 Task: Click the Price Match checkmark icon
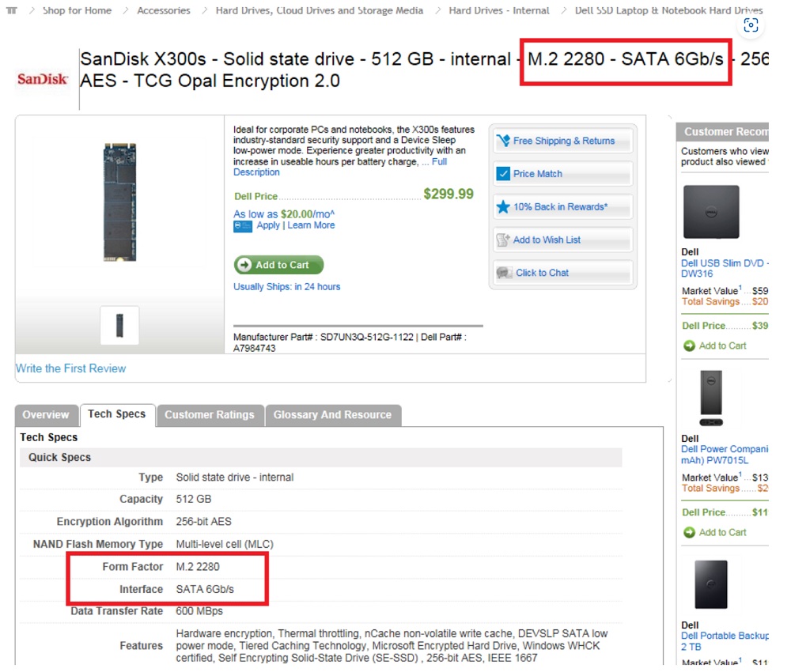tap(503, 174)
